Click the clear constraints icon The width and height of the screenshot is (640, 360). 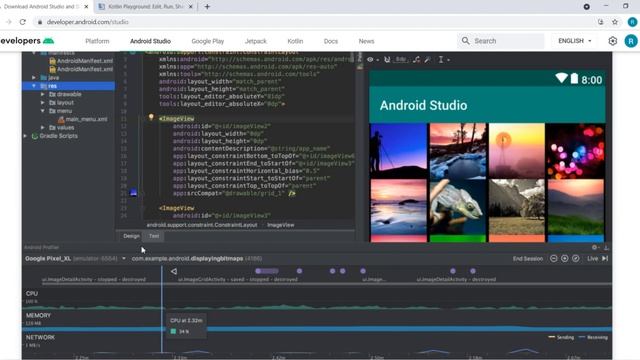(416, 60)
